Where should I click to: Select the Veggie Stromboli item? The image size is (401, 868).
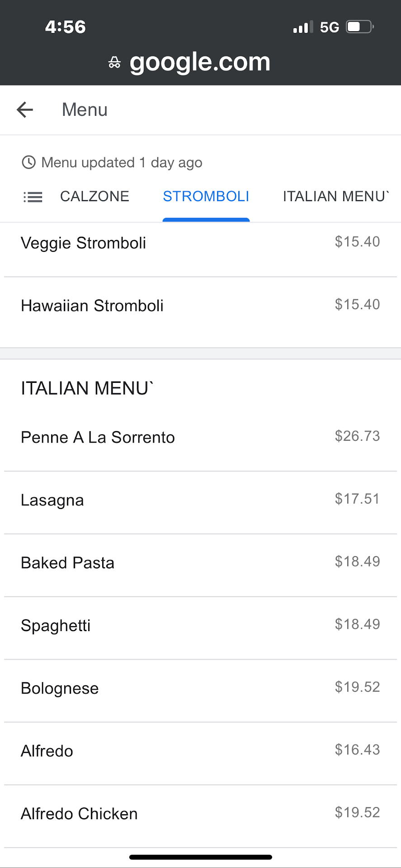click(84, 243)
